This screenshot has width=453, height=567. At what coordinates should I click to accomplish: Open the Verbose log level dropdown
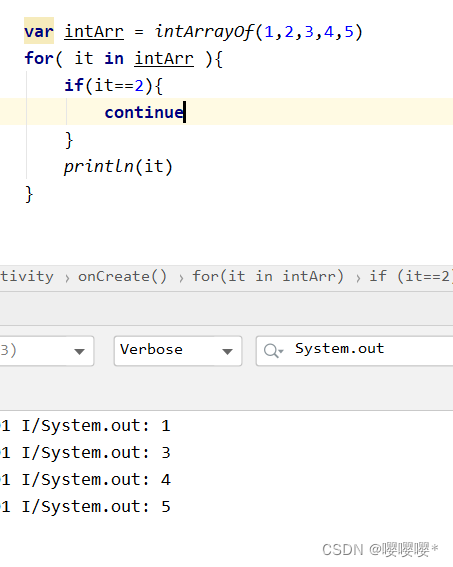click(178, 351)
